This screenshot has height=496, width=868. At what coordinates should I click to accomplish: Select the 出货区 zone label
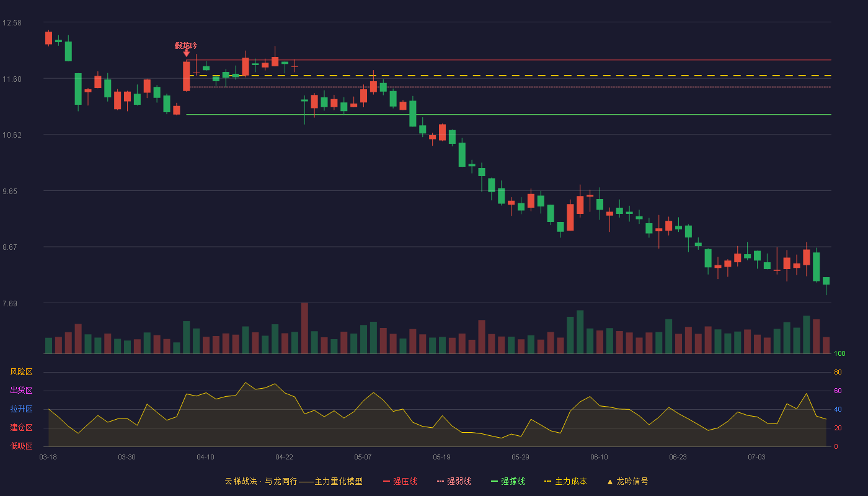pyautogui.click(x=21, y=391)
